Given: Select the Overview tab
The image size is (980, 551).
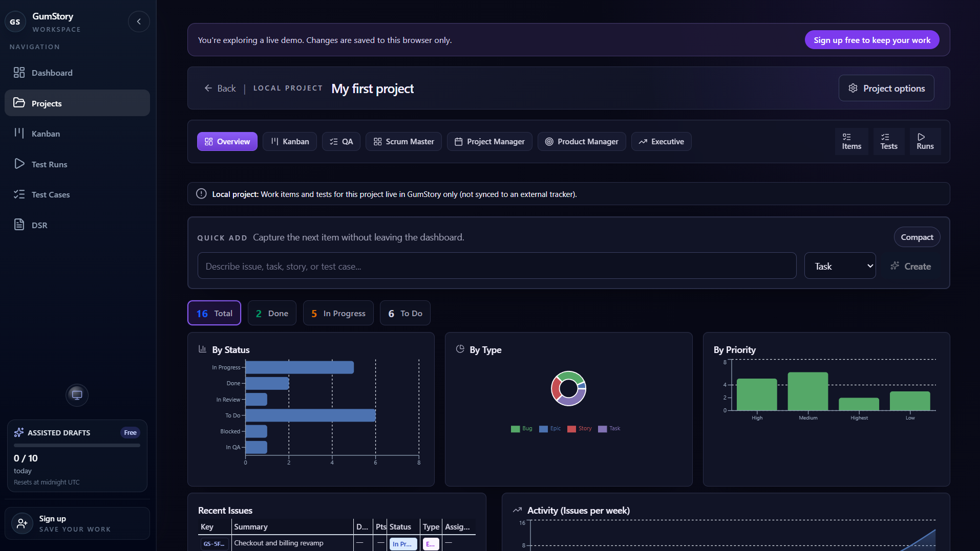Looking at the screenshot, I should (x=227, y=142).
